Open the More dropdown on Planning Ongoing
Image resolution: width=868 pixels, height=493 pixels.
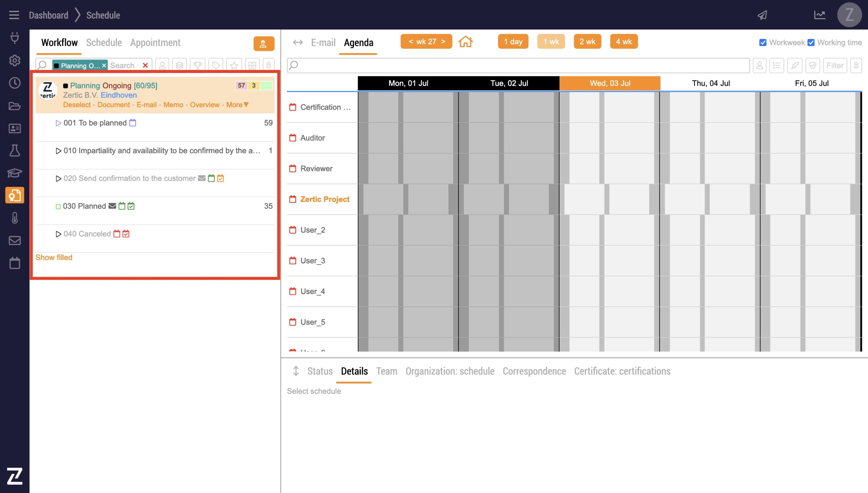click(x=237, y=105)
